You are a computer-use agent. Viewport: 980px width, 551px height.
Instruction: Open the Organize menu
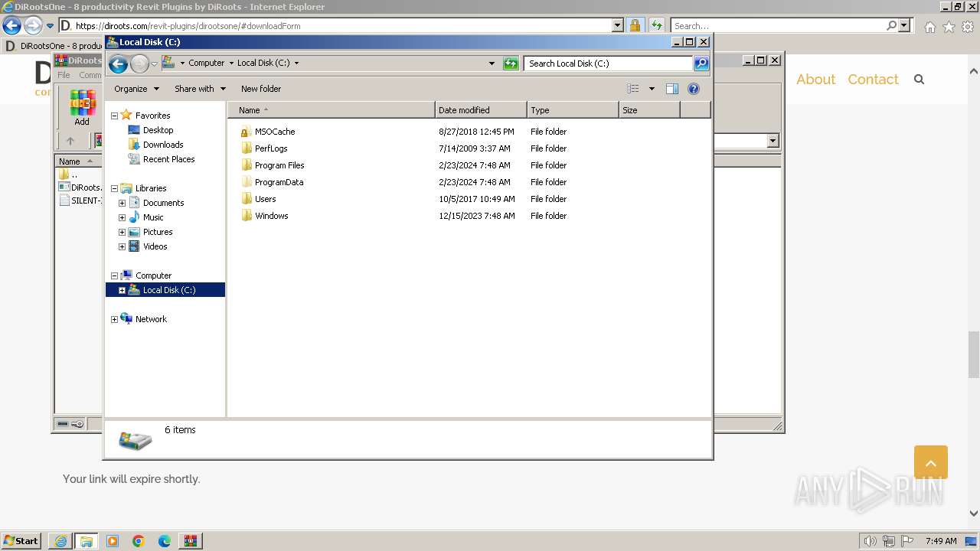(x=136, y=89)
